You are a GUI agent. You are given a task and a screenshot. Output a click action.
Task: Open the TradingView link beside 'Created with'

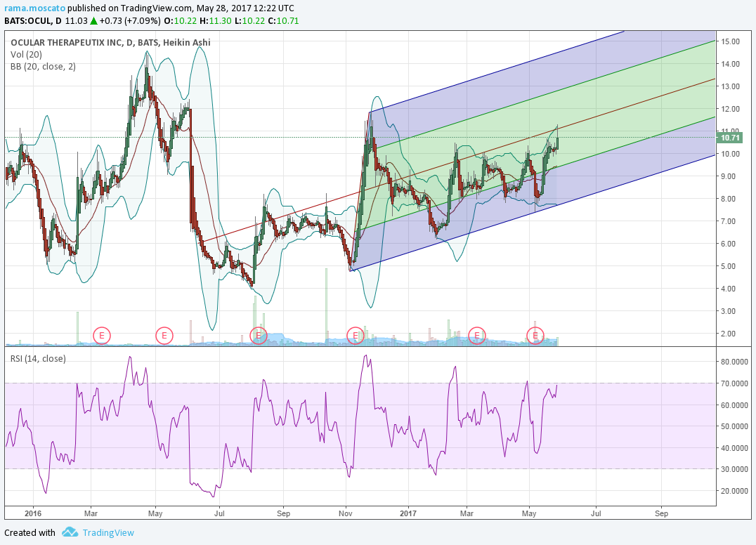click(x=108, y=532)
